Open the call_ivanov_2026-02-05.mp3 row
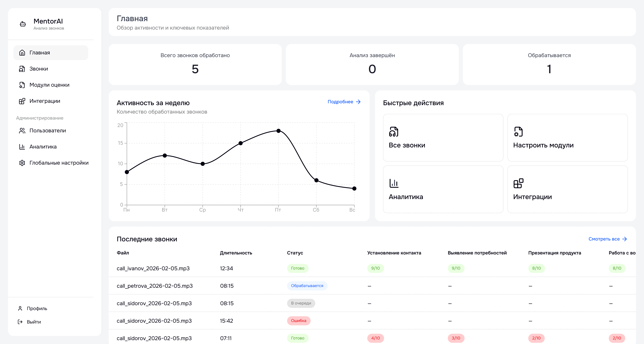The width and height of the screenshot is (644, 344). pyautogui.click(x=153, y=268)
